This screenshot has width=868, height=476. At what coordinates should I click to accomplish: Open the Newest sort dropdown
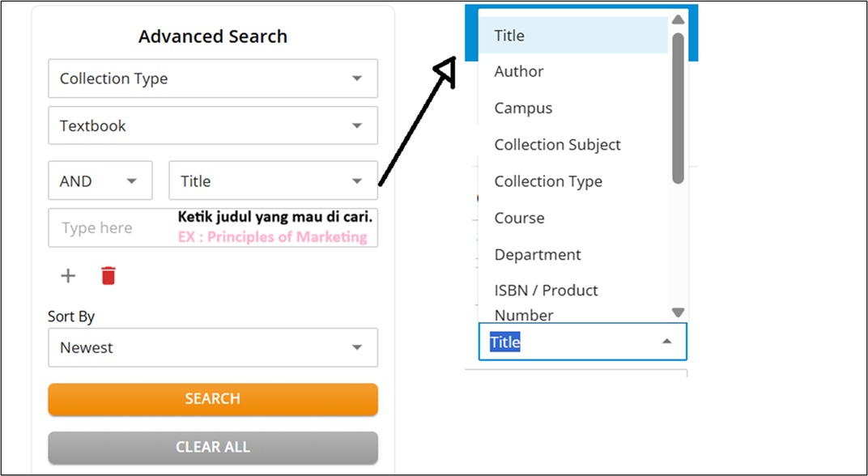coord(212,347)
